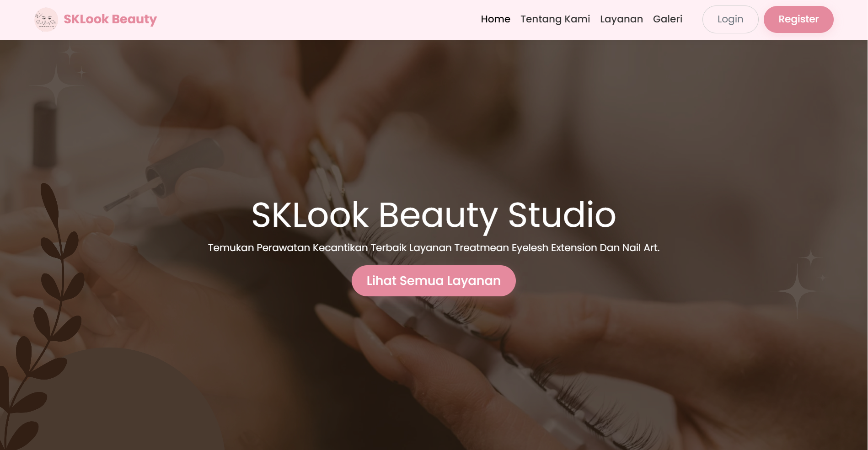Open the Galeri navigation link
Viewport: 868px width, 450px height.
point(668,19)
